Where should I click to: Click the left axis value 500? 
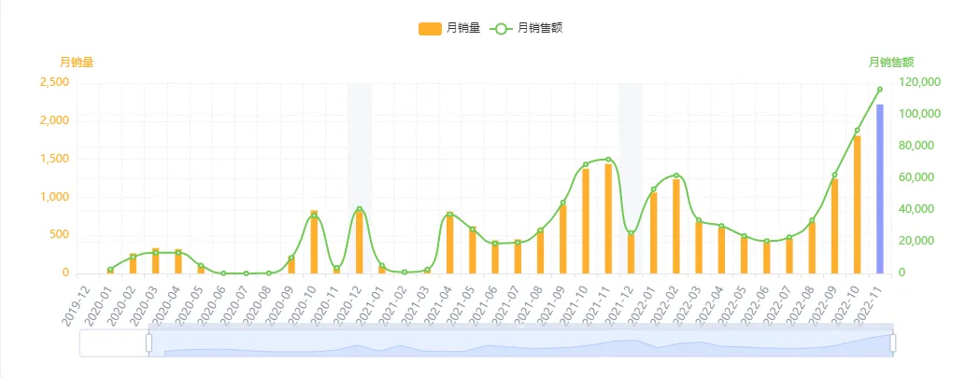click(x=60, y=235)
